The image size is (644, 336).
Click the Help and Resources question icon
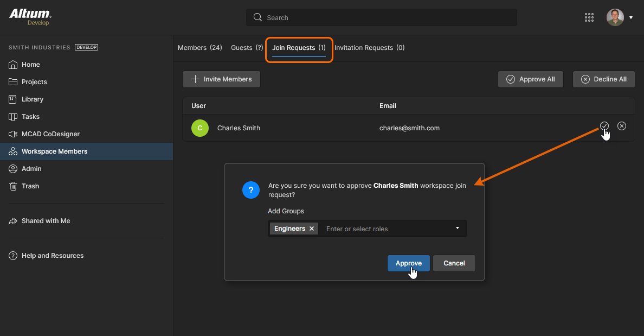[14, 256]
